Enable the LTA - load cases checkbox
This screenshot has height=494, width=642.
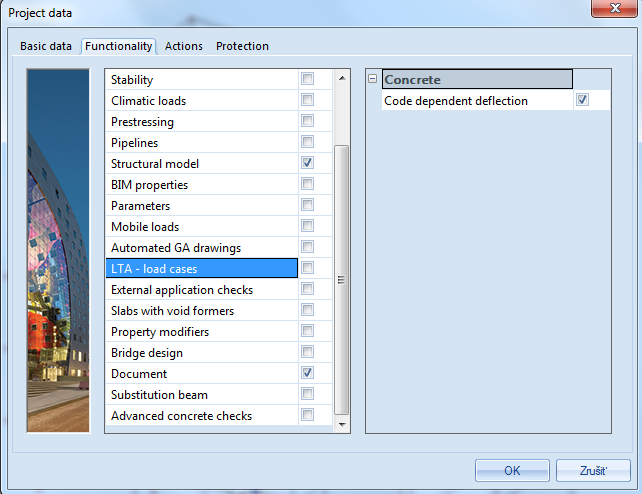click(308, 268)
